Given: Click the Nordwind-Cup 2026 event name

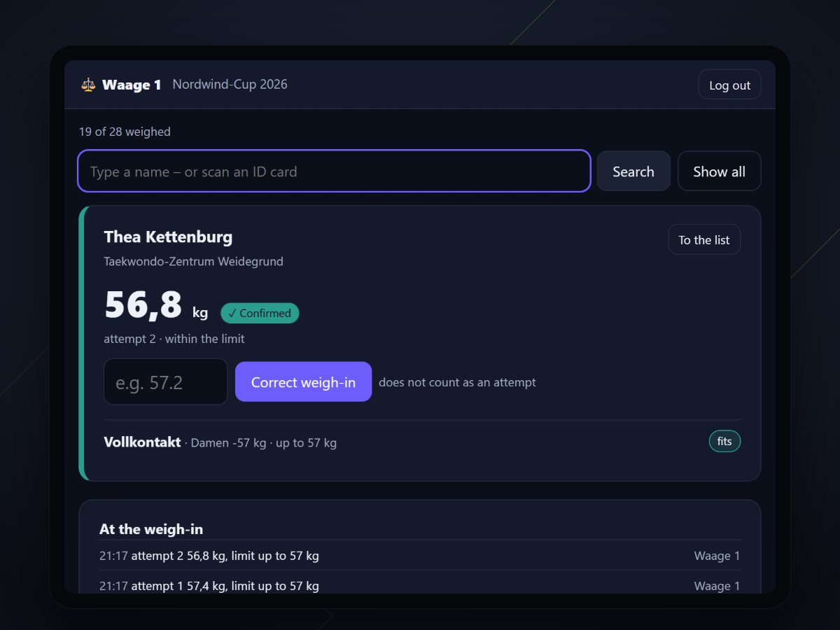Looking at the screenshot, I should click(230, 85).
